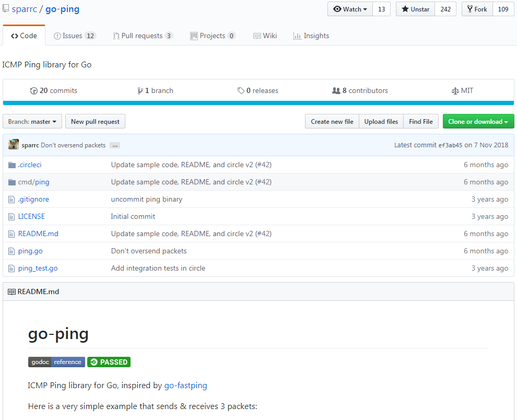The image size is (517, 420).
Task: Click the commits history clock icon
Action: (x=34, y=91)
